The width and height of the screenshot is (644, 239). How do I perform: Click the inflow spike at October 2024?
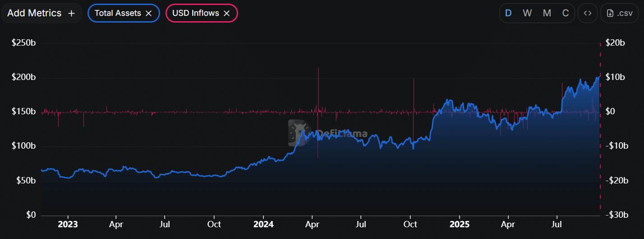(413, 90)
